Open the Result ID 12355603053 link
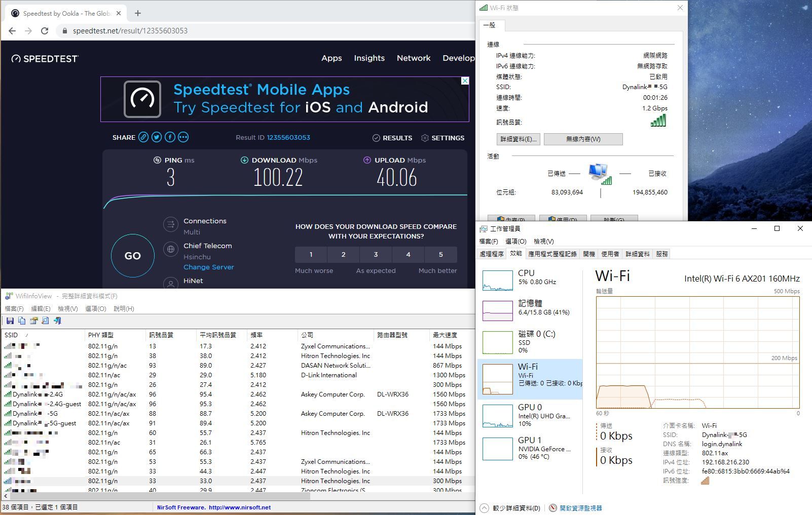Screen dimensions: 812x515 pyautogui.click(x=288, y=137)
